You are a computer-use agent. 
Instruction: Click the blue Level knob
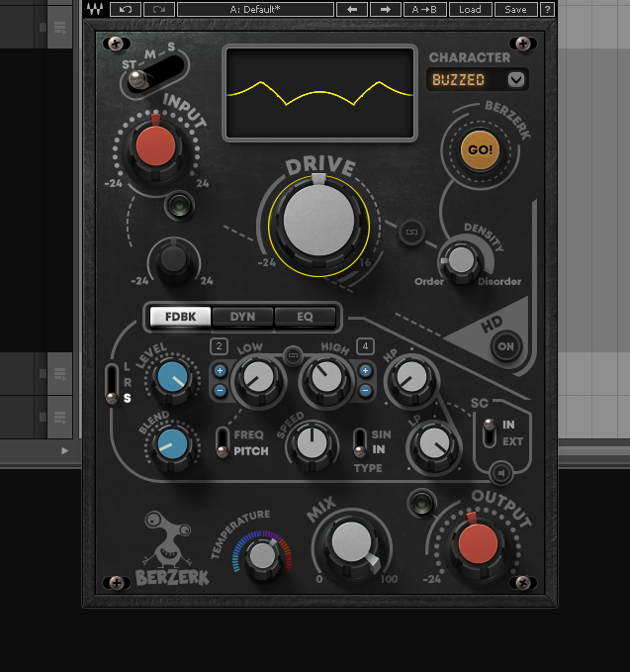(x=173, y=377)
